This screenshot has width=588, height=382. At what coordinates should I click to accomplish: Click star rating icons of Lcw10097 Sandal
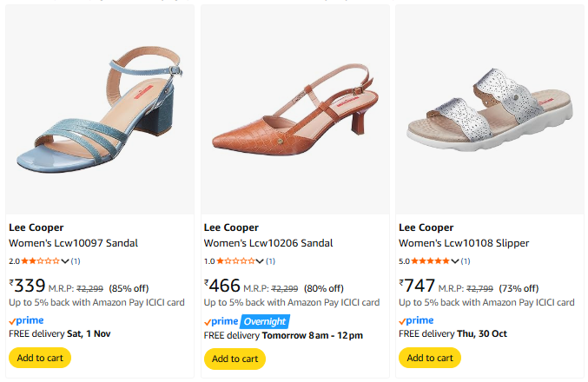point(40,261)
